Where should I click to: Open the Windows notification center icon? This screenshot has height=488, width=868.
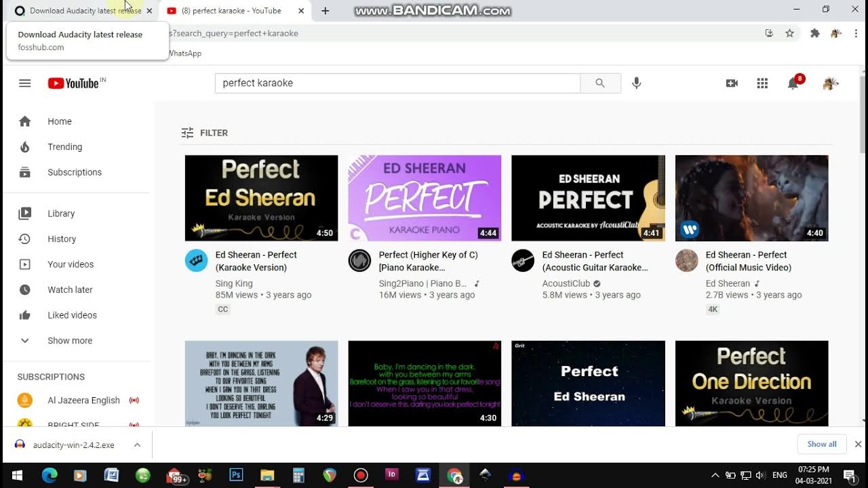[x=849, y=475]
